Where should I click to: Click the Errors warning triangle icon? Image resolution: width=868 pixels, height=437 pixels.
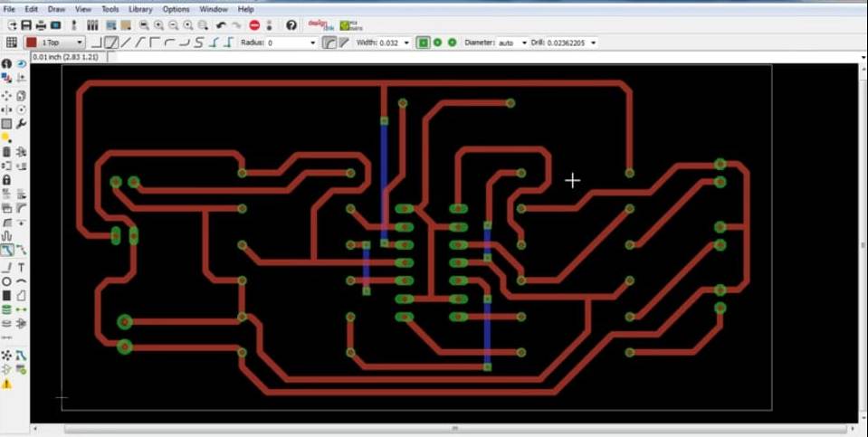[x=6, y=384]
